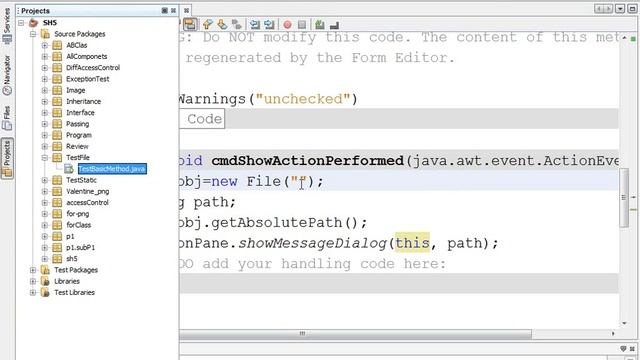Shift line right toolbar icon
This screenshot has height=360, width=640.
(269, 24)
